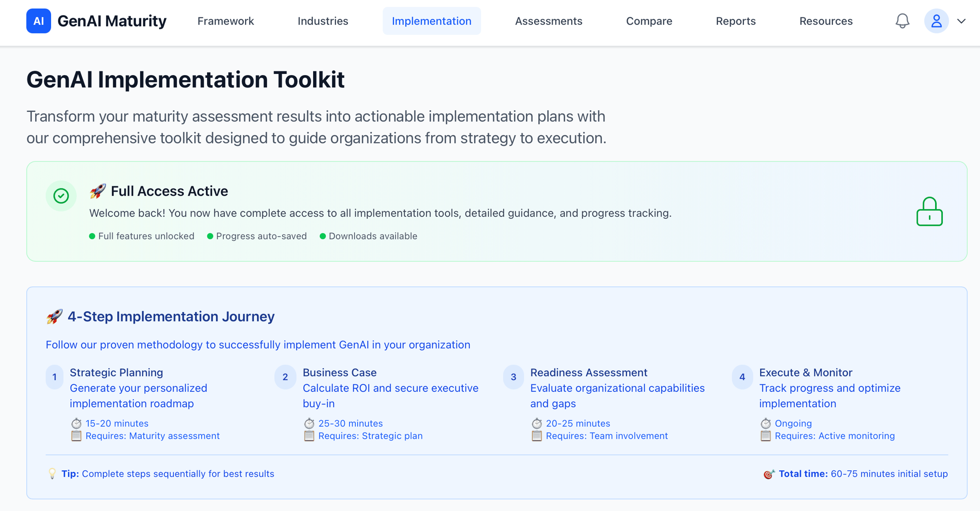Navigate to Resources
The width and height of the screenshot is (980, 511).
[826, 21]
